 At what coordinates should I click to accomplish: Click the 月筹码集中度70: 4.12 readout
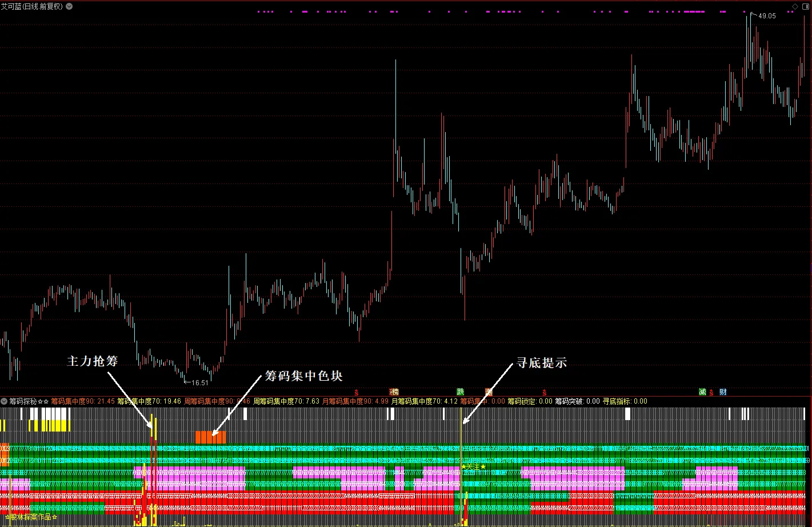[x=425, y=401]
